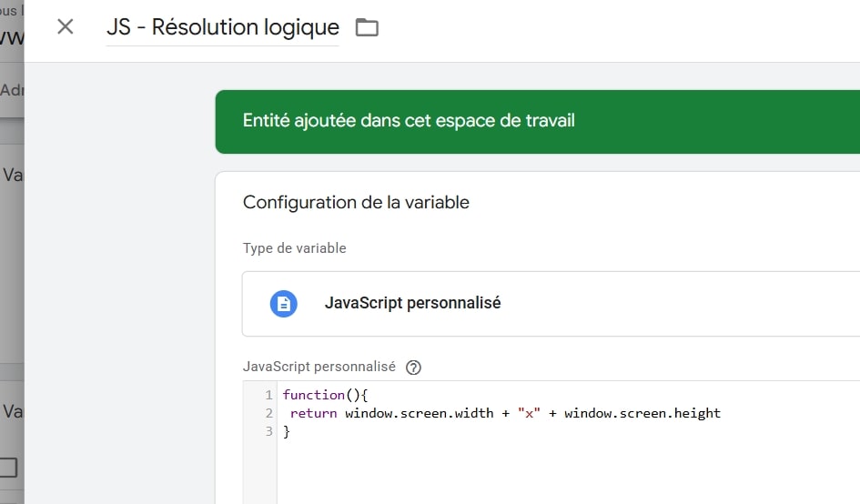This screenshot has width=860, height=504.
Task: Click the JavaScript personnalisé document icon
Action: pos(284,303)
